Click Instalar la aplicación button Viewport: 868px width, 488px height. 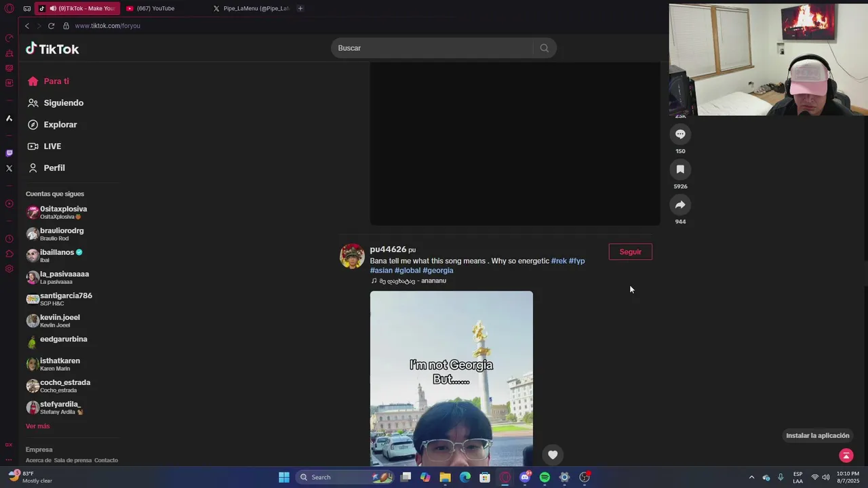[818, 436]
